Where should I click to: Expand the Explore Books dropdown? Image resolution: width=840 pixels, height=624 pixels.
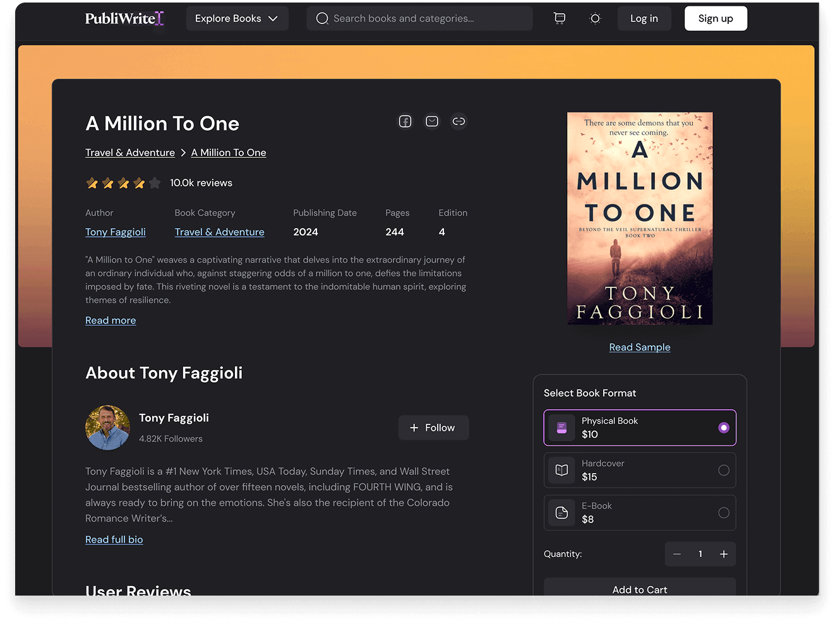(237, 18)
